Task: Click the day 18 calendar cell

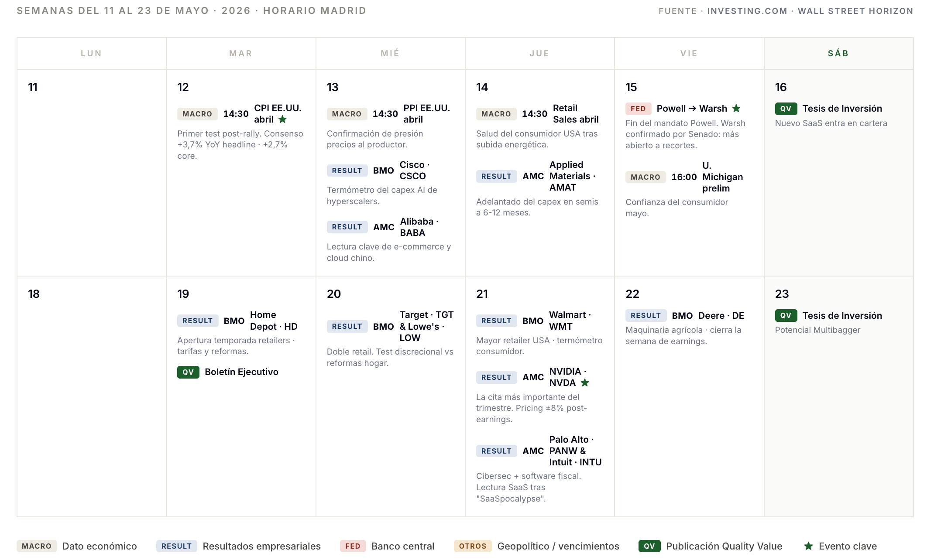Action: (92, 396)
